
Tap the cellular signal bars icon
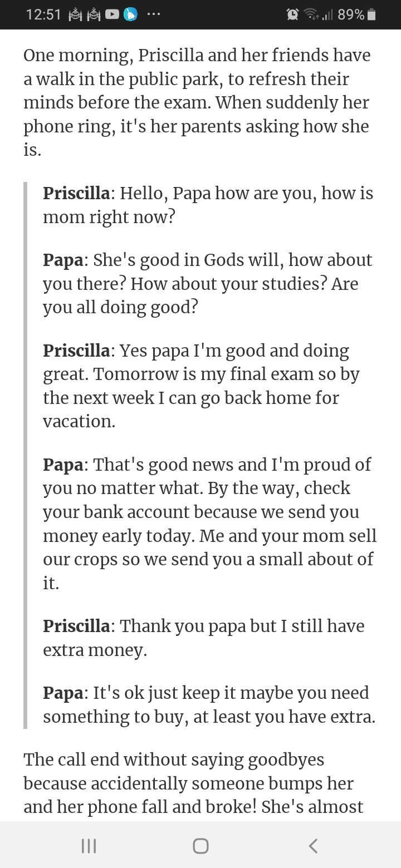327,16
